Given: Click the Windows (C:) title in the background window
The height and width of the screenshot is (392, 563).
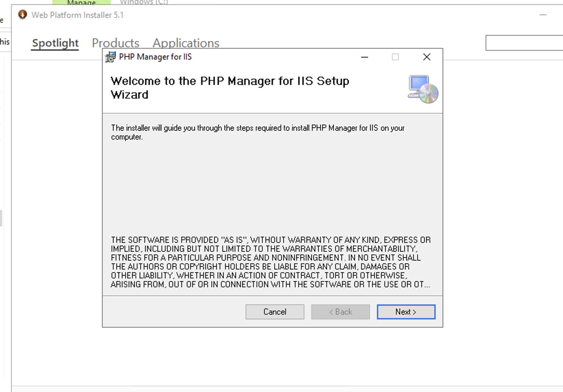Looking at the screenshot, I should (144, 2).
